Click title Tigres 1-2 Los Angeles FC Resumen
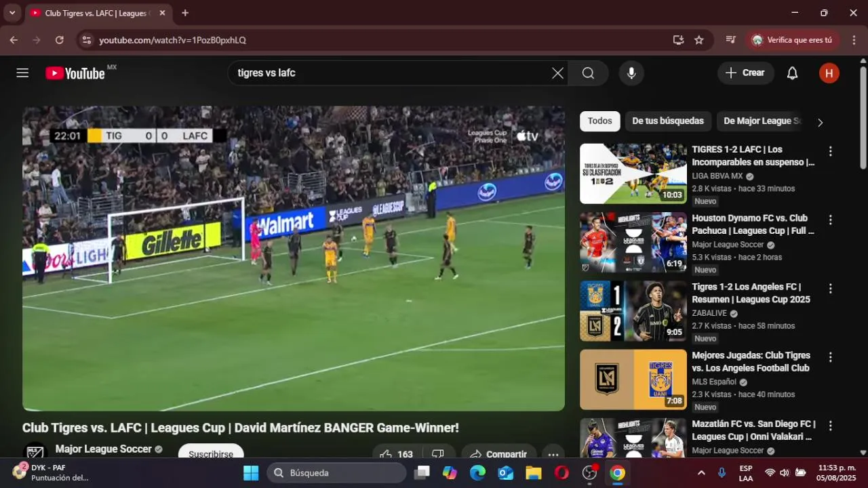The image size is (868, 488). point(751,293)
